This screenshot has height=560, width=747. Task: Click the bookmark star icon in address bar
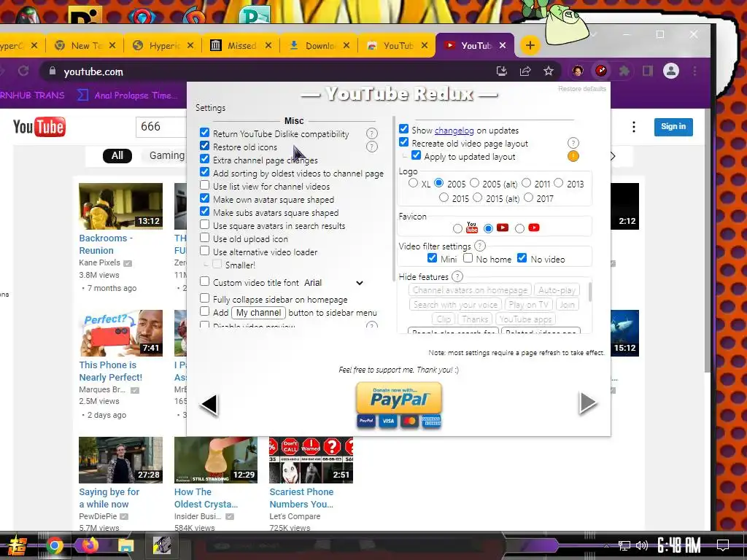[549, 71]
